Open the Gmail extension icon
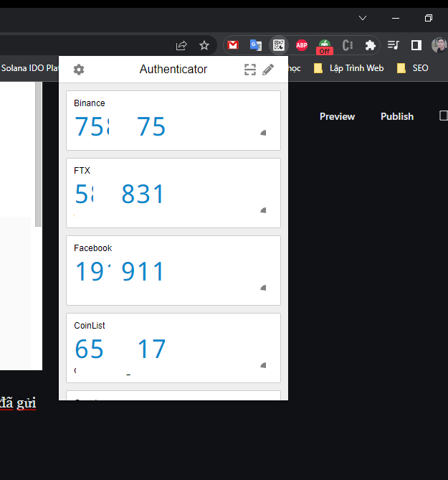The image size is (448, 480). [x=233, y=45]
